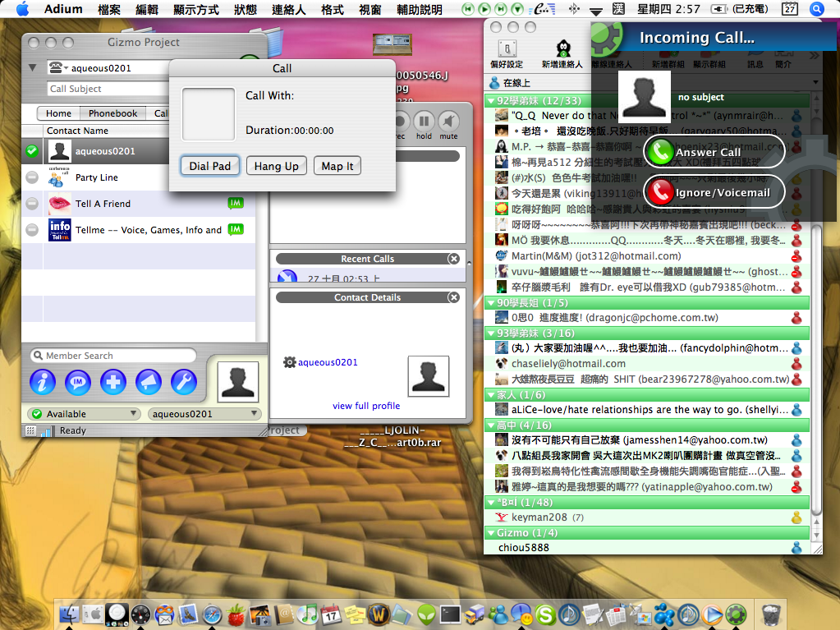Click the blue info button in Gizmo
The height and width of the screenshot is (630, 840).
[x=43, y=382]
